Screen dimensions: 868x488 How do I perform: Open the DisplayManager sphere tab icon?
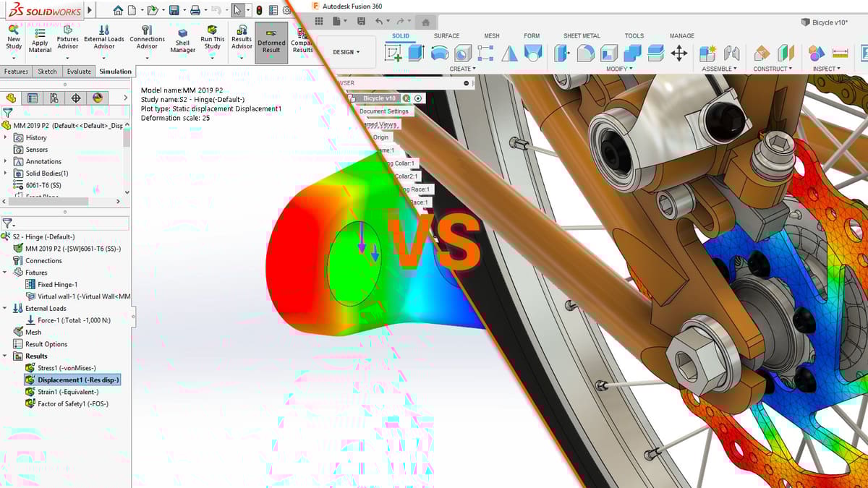tap(98, 98)
